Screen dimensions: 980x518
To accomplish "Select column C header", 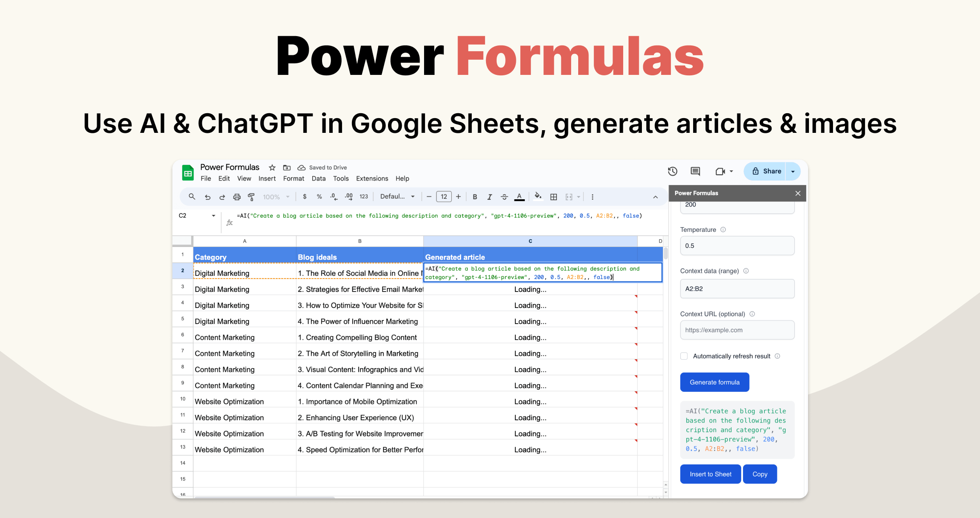I will pos(530,241).
